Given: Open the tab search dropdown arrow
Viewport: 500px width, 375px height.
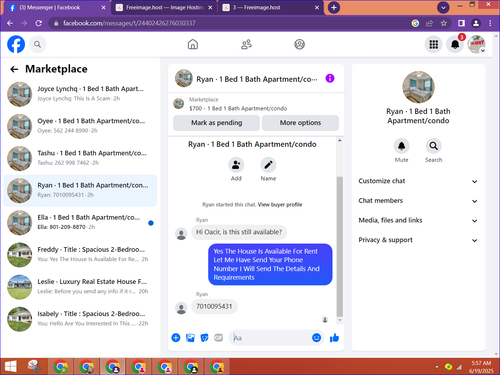Looking at the screenshot, I should (x=443, y=7).
